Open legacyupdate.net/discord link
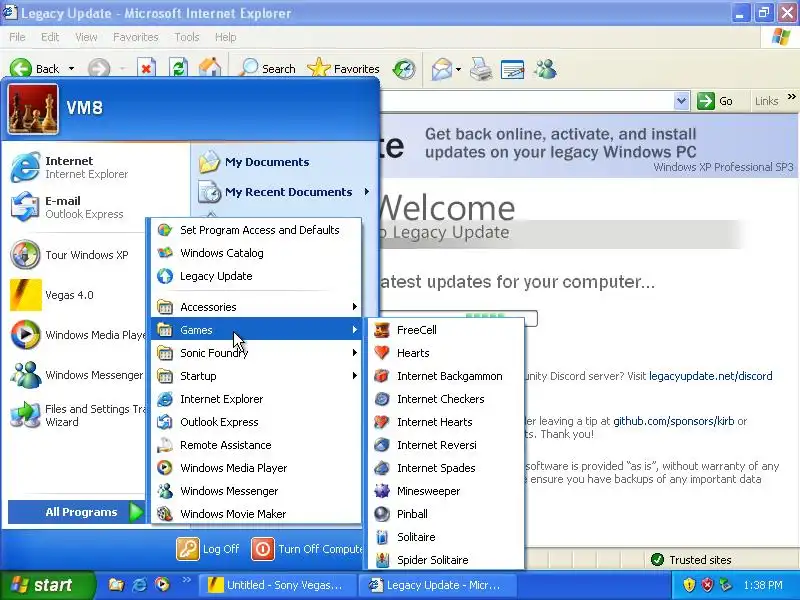This screenshot has width=800, height=600. click(710, 377)
